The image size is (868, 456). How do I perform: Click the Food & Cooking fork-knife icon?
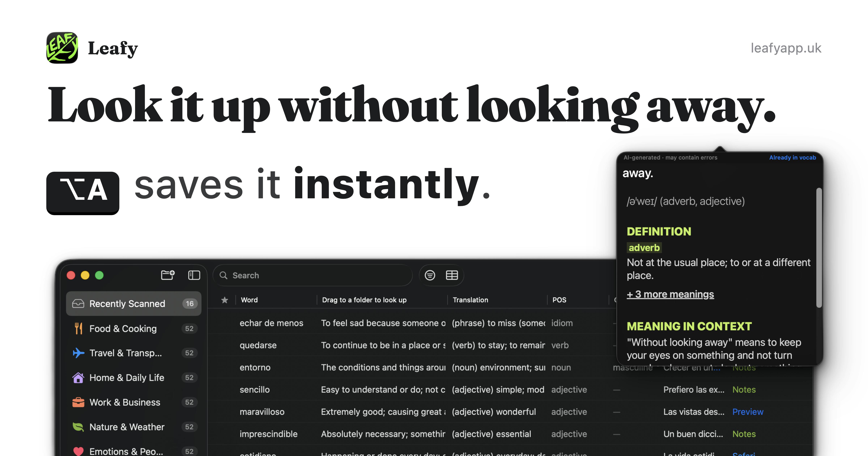(x=78, y=328)
